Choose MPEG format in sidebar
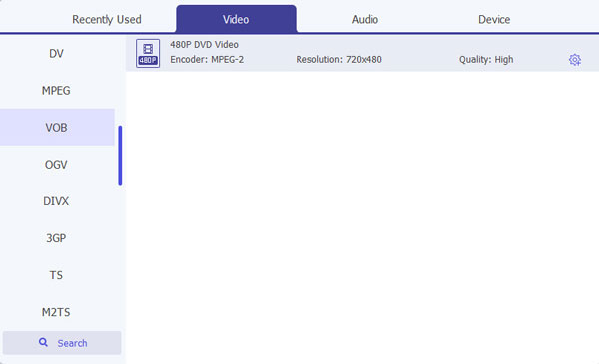Screen dimensions: 599x364 (57, 91)
